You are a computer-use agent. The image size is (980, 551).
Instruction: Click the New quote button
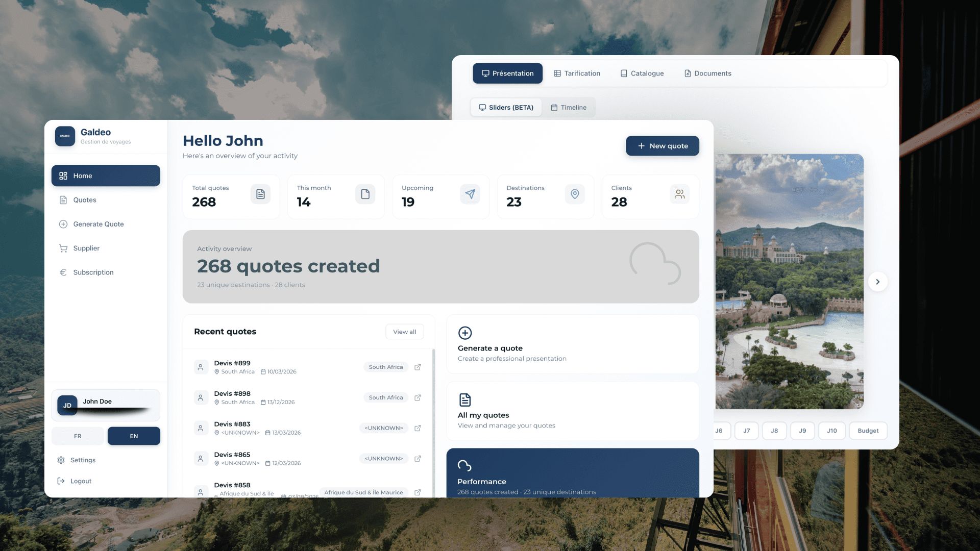click(662, 146)
